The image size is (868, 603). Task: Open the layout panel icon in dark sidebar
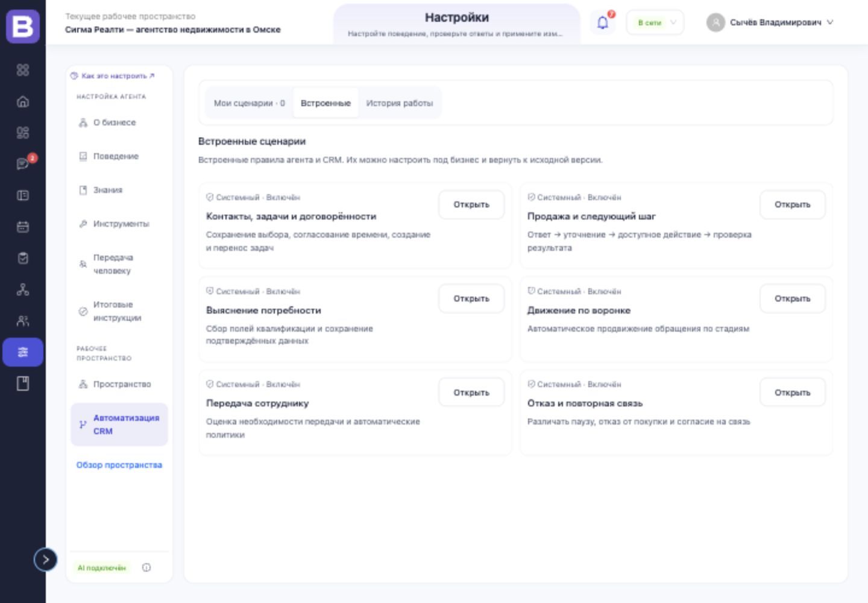23,195
